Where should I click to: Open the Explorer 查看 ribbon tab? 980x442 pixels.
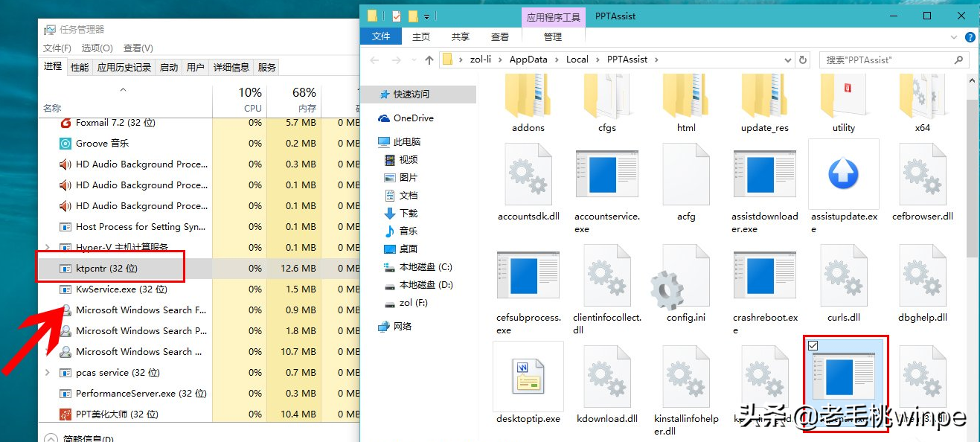tap(500, 37)
